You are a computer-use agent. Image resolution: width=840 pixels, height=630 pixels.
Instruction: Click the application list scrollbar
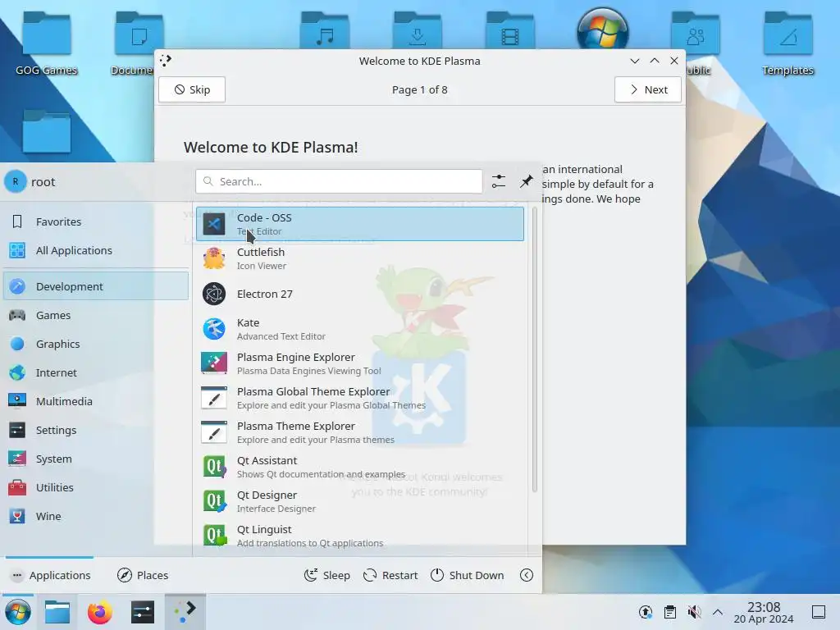pyautogui.click(x=535, y=351)
